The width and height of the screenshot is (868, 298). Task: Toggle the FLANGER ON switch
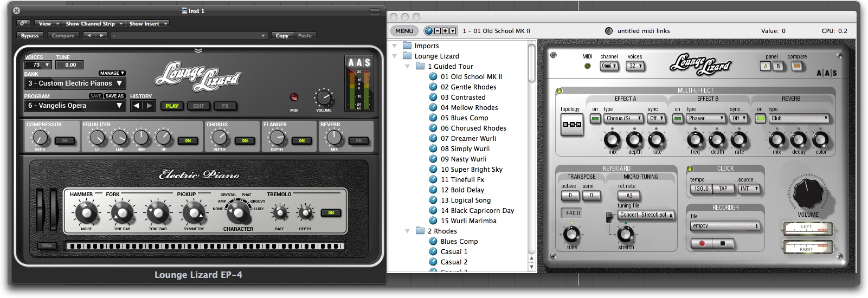(302, 141)
